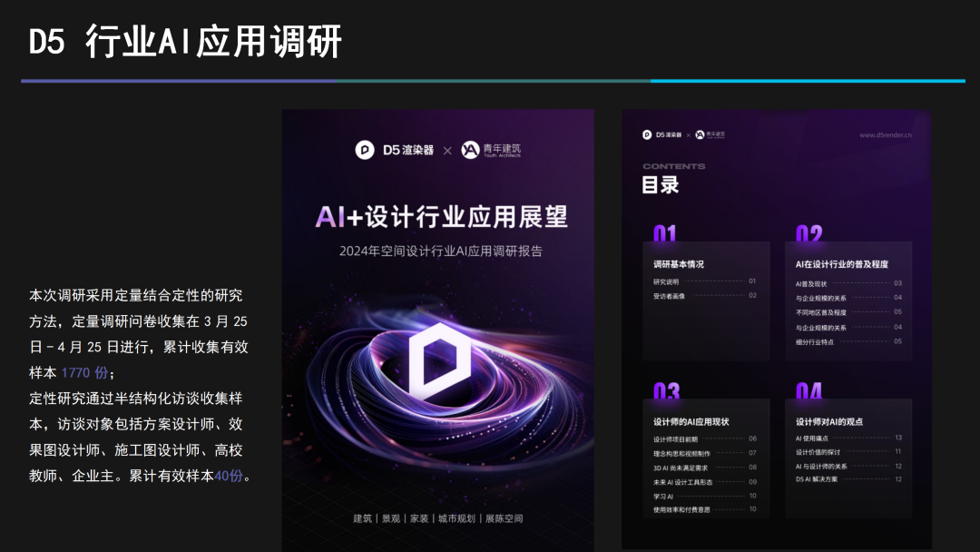Click section number 02
Image resolution: width=980 pixels, height=552 pixels.
pyautogui.click(x=808, y=233)
